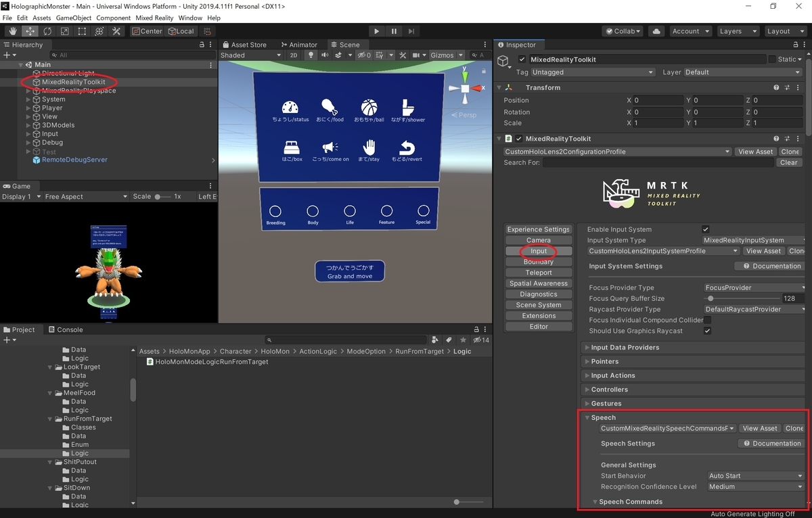This screenshot has height=518, width=812.
Task: Open the Layer Default dropdown
Action: (x=743, y=72)
